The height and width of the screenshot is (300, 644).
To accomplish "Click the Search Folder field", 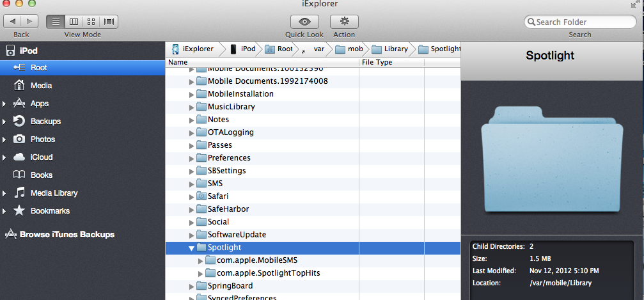I will (x=580, y=22).
